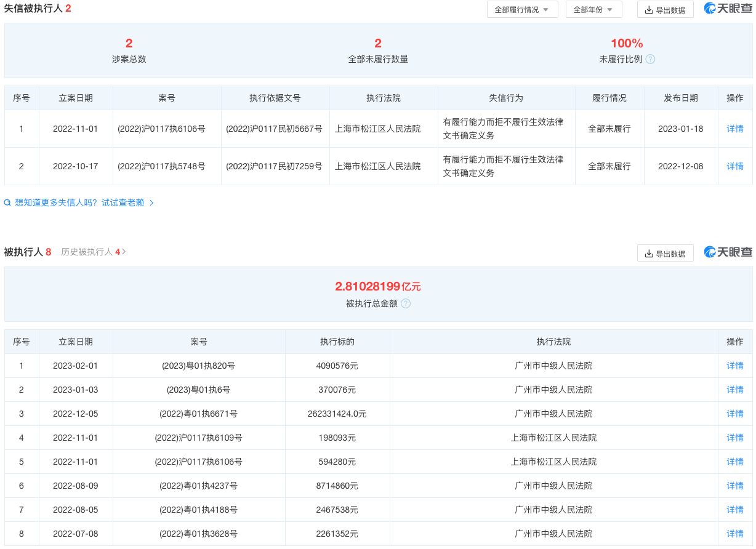This screenshot has height=549, width=756.
Task: Open 详情 for case (2023)粤01执820号
Action: [x=735, y=366]
